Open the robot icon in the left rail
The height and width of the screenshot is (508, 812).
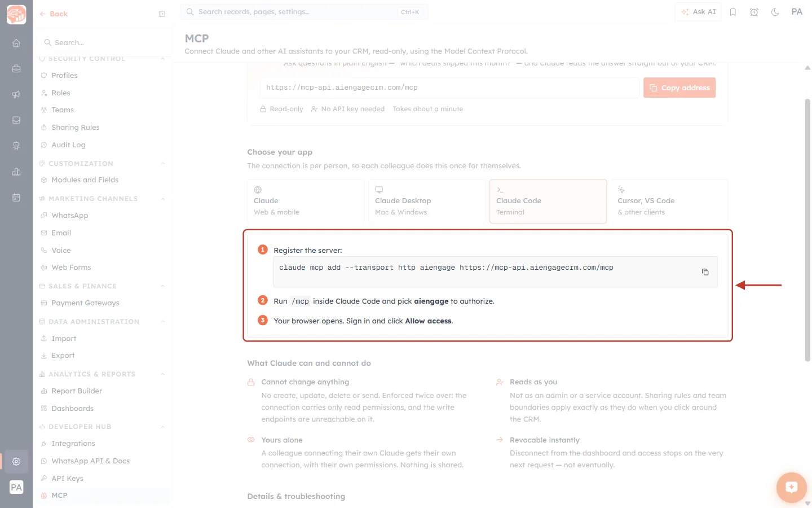pos(16,146)
